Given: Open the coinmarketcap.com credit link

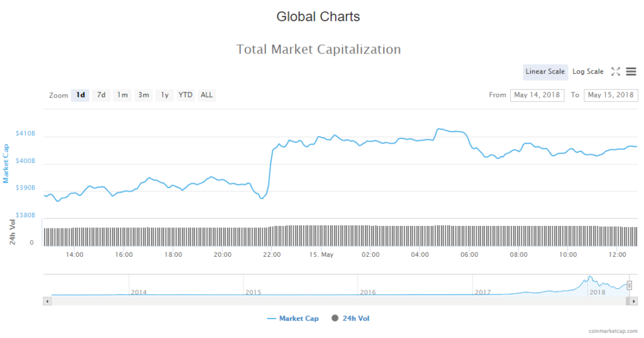Looking at the screenshot, I should point(613,330).
